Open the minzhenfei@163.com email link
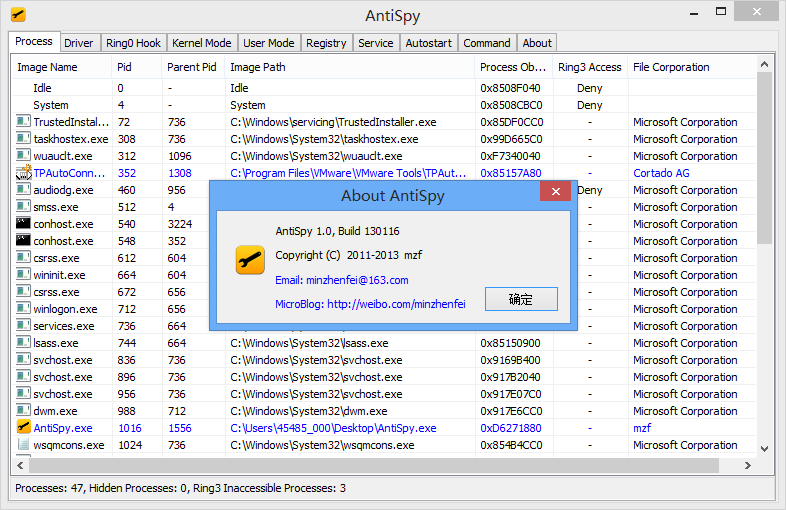 tap(341, 280)
